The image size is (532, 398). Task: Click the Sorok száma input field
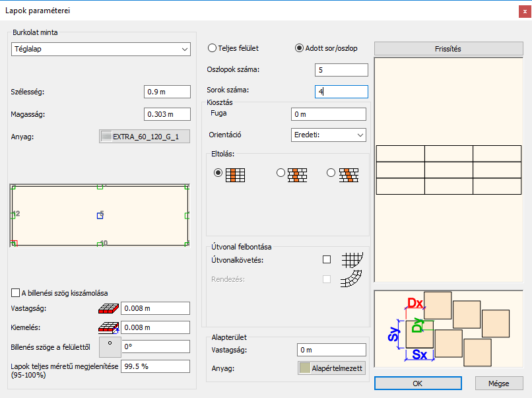point(341,92)
